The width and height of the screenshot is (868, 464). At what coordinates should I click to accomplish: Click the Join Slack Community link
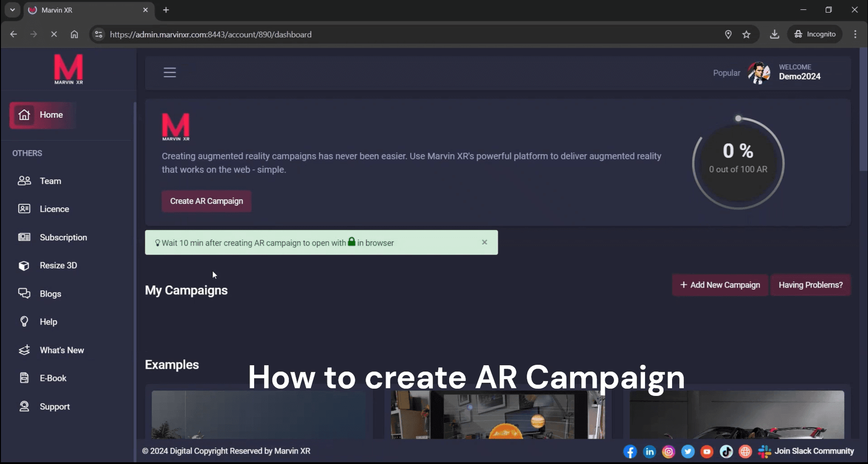pyautogui.click(x=814, y=451)
